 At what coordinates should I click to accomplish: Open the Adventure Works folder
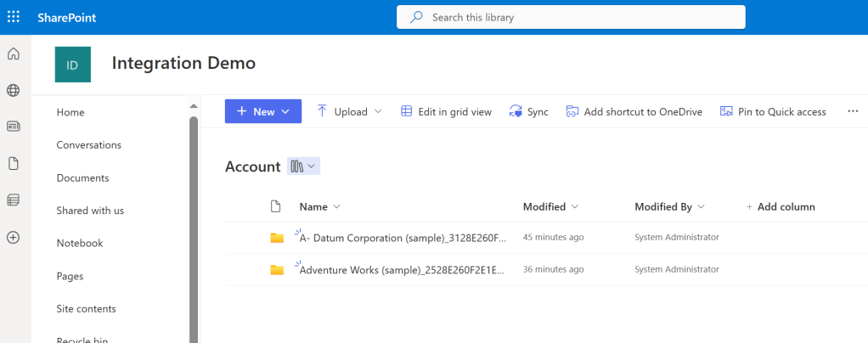(x=403, y=270)
